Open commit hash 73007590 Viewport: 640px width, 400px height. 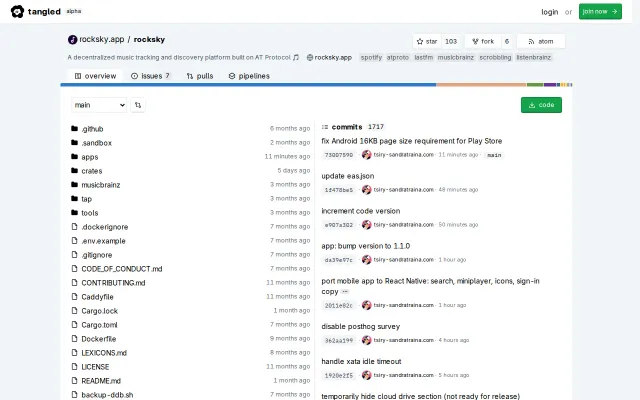(339, 155)
